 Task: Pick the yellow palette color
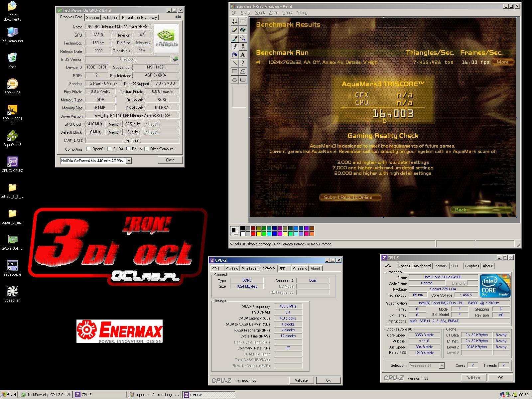[258, 234]
